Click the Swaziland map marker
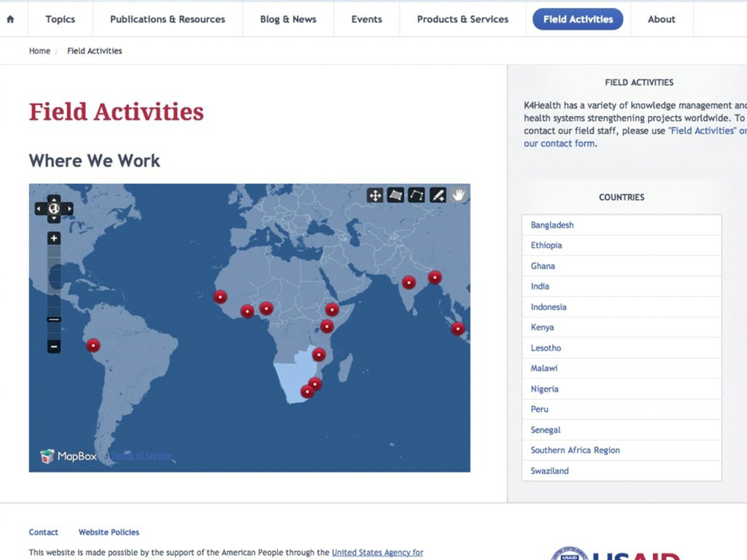Image resolution: width=747 pixels, height=560 pixels. point(315,384)
